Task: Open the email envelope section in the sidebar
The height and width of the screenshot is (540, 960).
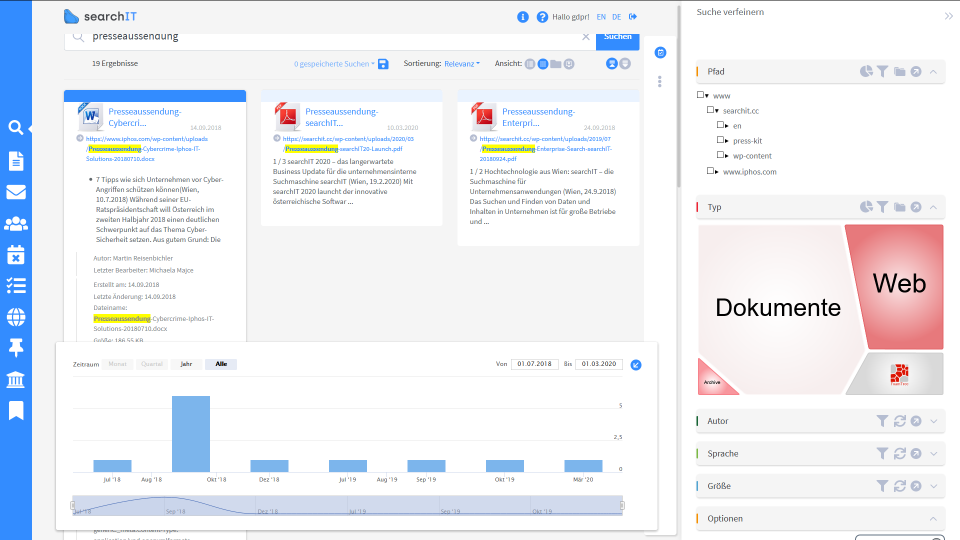Action: tap(16, 192)
